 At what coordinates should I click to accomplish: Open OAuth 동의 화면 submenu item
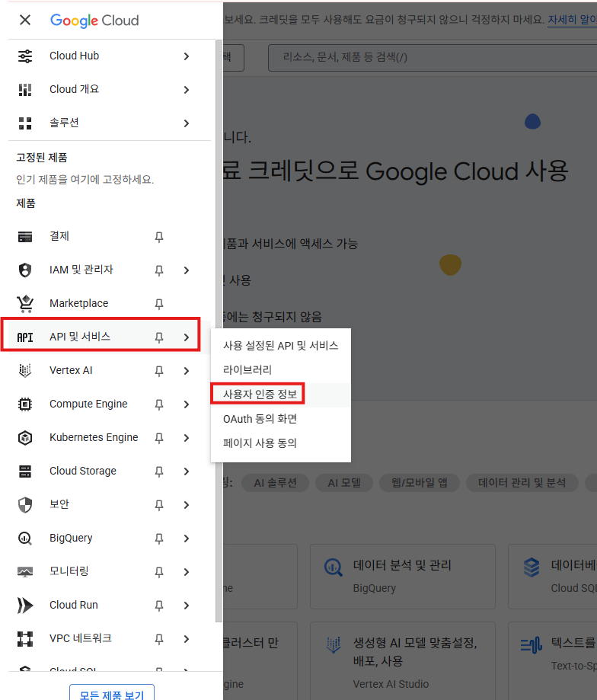pos(281,419)
